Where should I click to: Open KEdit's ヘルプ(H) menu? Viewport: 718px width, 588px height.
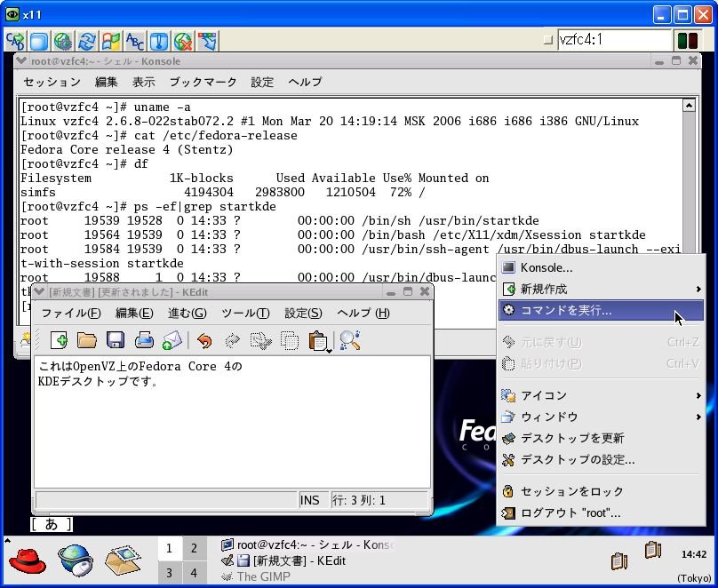click(x=363, y=313)
